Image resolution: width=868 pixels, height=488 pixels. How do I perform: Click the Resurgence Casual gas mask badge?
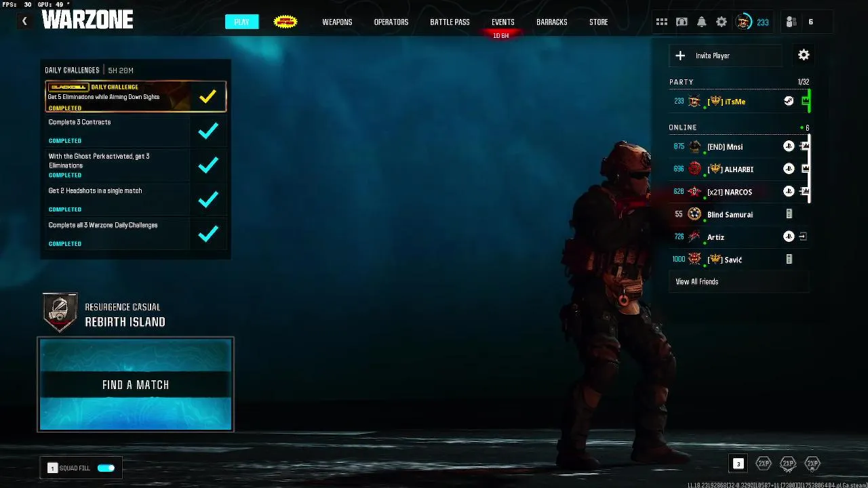[60, 312]
